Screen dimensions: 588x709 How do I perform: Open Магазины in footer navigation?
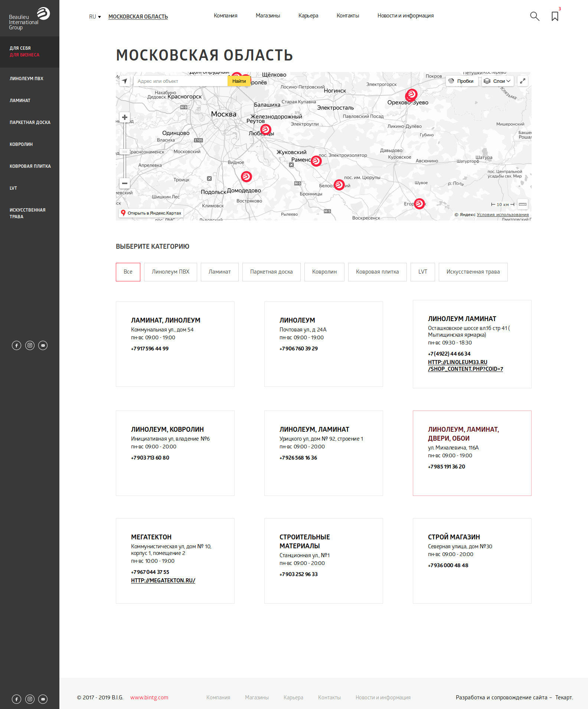[x=257, y=697]
